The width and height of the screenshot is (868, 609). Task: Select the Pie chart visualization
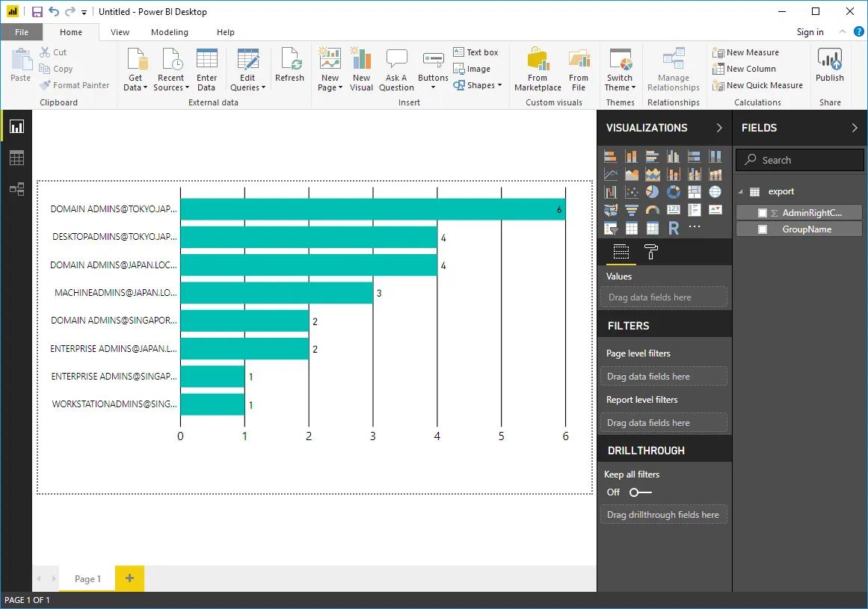click(x=652, y=192)
